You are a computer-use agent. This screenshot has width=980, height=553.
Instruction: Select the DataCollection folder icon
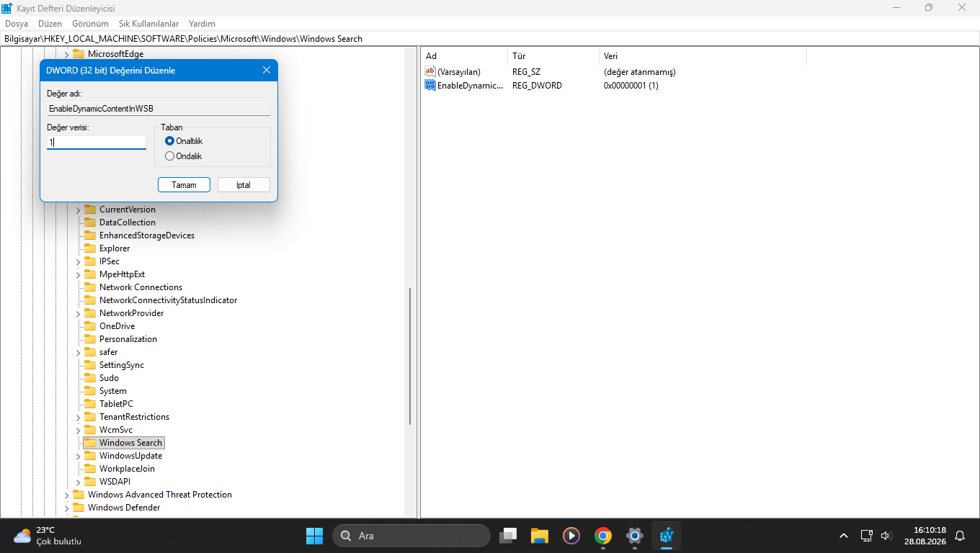click(x=90, y=222)
